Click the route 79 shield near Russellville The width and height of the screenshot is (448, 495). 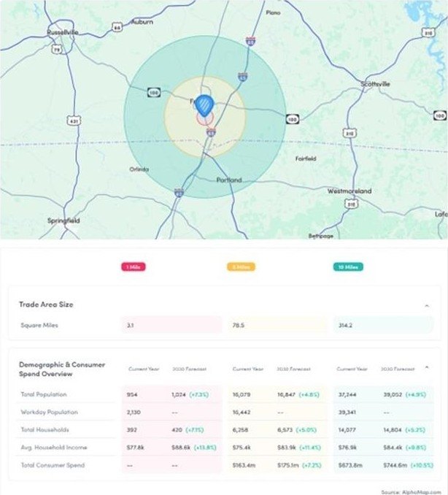pos(58,51)
